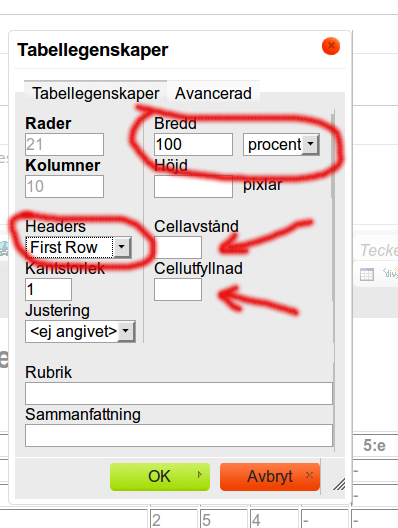Screen dimensions: 398x528
Task: Focus the Cellavstånd input field
Action: [x=178, y=248]
